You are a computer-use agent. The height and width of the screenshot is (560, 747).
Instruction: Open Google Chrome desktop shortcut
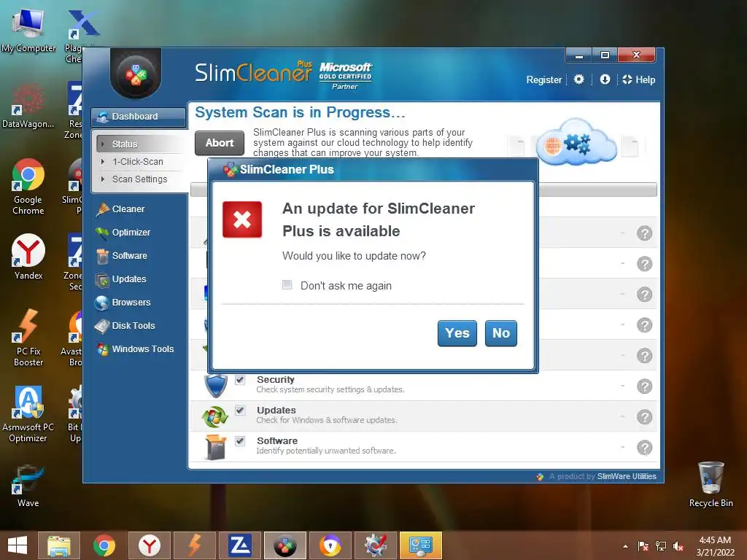(28, 187)
